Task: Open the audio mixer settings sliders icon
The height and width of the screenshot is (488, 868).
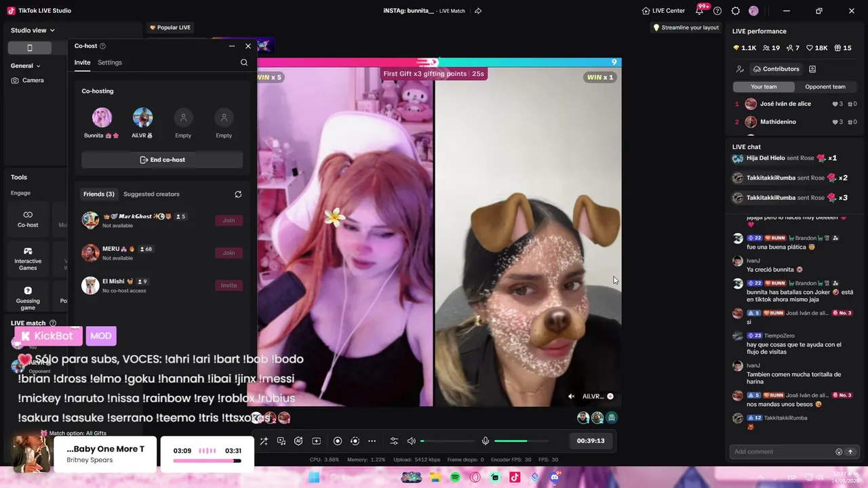Action: click(394, 441)
